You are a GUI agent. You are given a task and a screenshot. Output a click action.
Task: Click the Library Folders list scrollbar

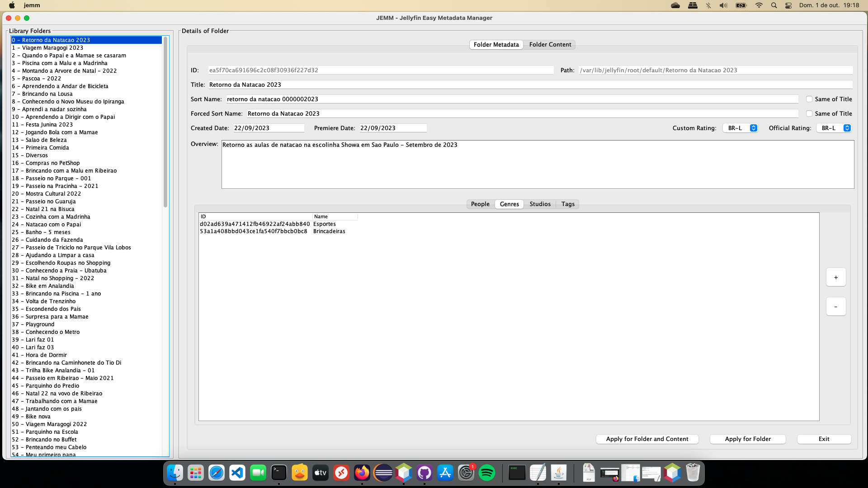[165, 122]
